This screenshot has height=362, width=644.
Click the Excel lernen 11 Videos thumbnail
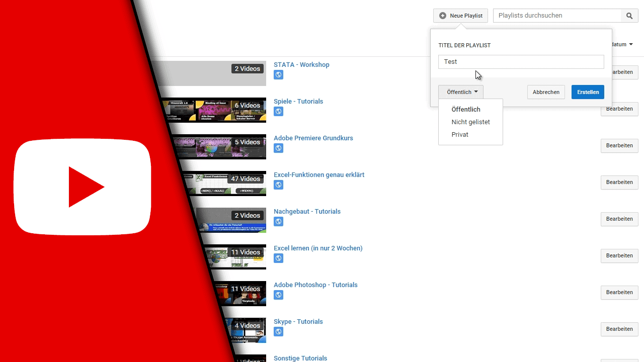[235, 257]
